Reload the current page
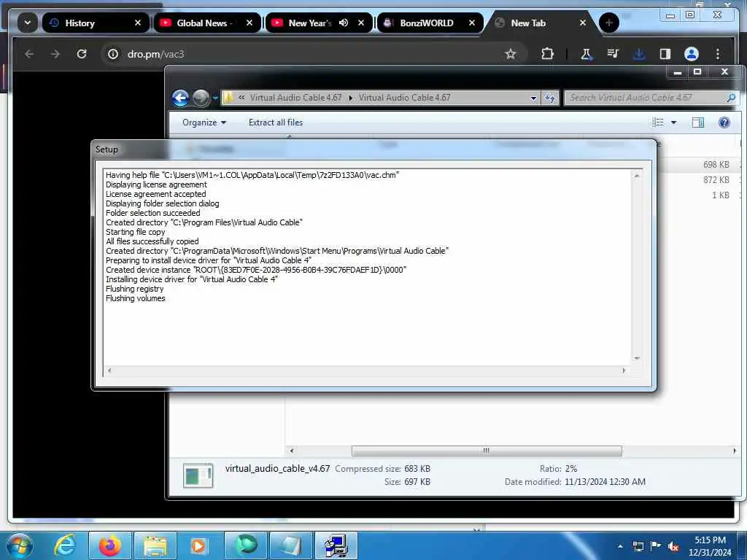The image size is (747, 560). pyautogui.click(x=82, y=54)
